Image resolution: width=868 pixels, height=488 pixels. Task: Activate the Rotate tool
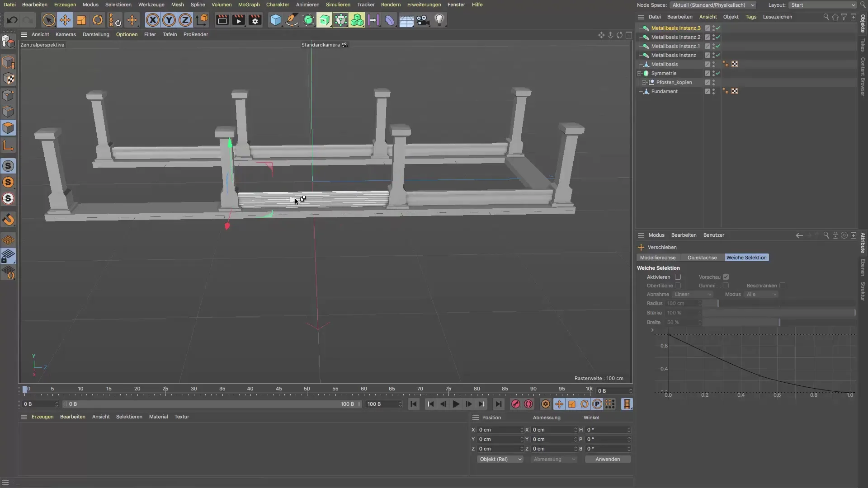(98, 20)
